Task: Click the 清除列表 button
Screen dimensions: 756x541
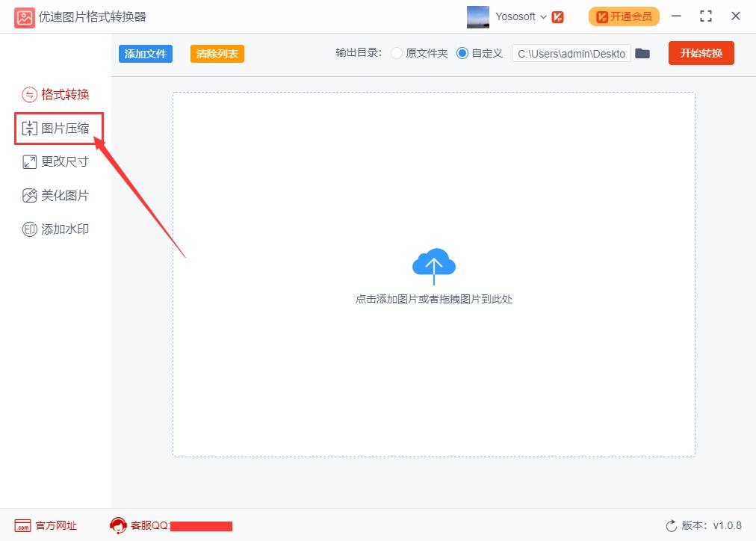Action: pyautogui.click(x=217, y=53)
